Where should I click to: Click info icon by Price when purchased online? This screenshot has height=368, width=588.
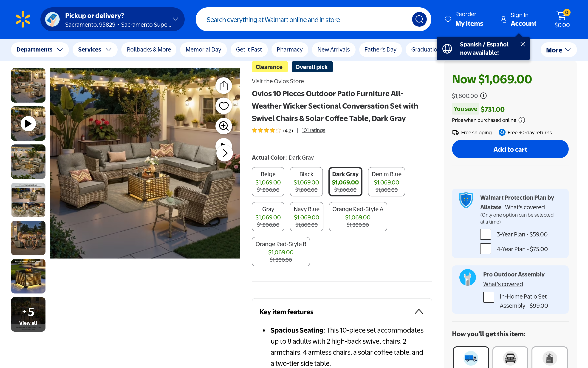coord(522,120)
